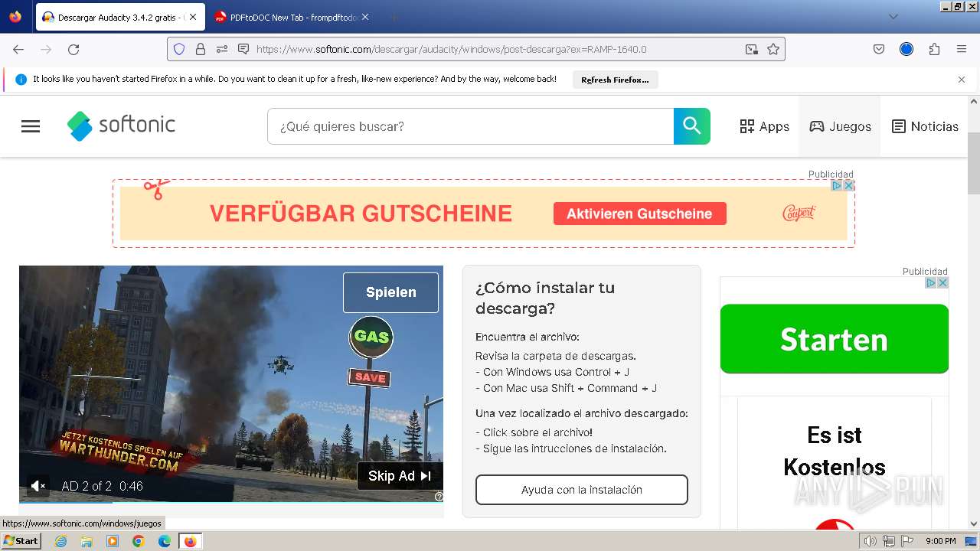Click the Spielen button on video
This screenshot has height=551, width=980.
[x=390, y=292]
